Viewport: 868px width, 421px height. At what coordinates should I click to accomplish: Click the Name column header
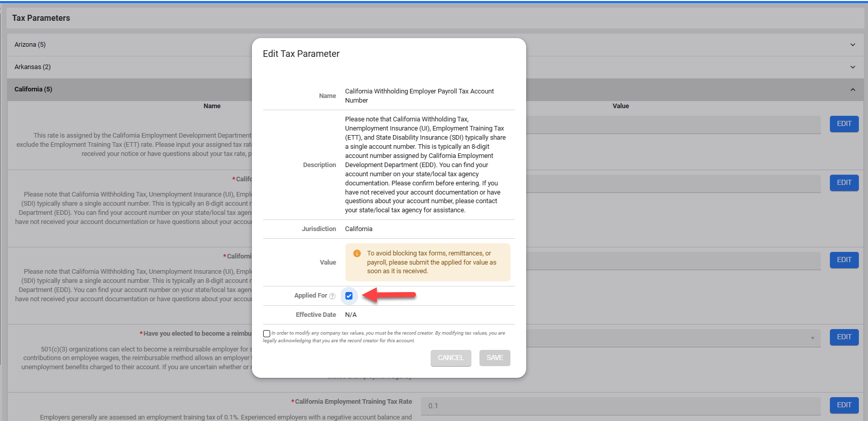coord(212,106)
